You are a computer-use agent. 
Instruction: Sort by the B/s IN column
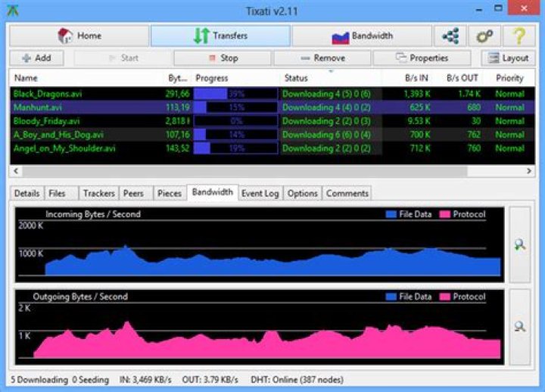[x=416, y=78]
